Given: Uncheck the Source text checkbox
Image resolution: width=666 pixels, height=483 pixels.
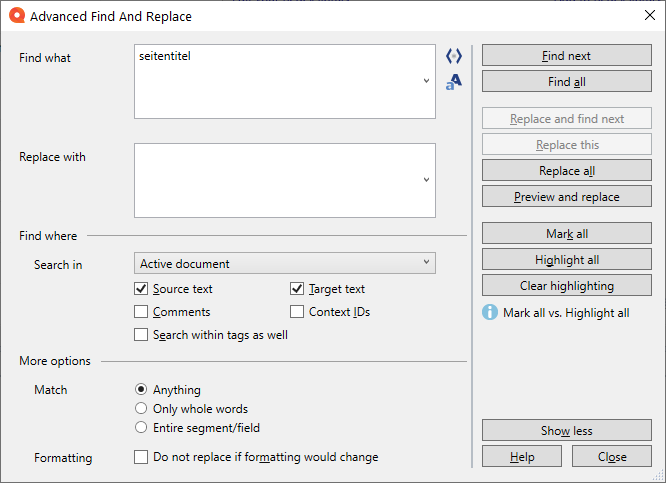Looking at the screenshot, I should coord(141,289).
